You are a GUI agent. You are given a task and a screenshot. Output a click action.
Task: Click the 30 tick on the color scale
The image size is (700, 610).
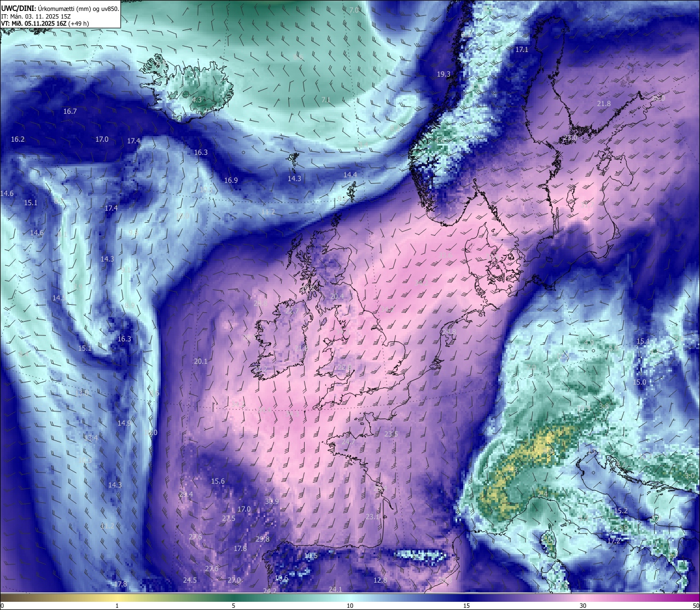(583, 605)
